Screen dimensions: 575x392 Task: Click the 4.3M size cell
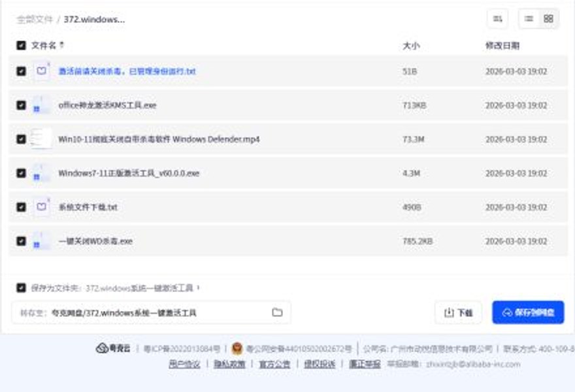pyautogui.click(x=411, y=173)
